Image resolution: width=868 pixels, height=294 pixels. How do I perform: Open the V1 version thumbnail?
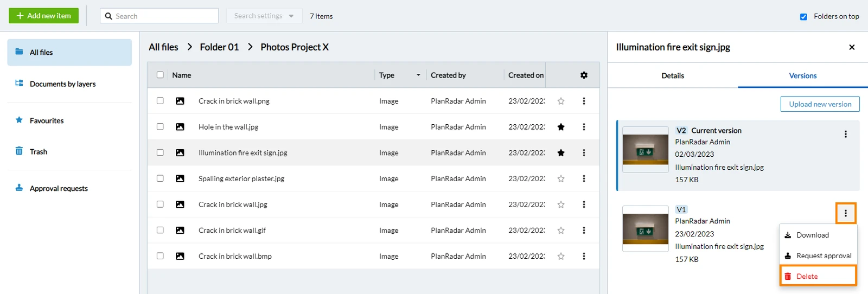click(645, 229)
